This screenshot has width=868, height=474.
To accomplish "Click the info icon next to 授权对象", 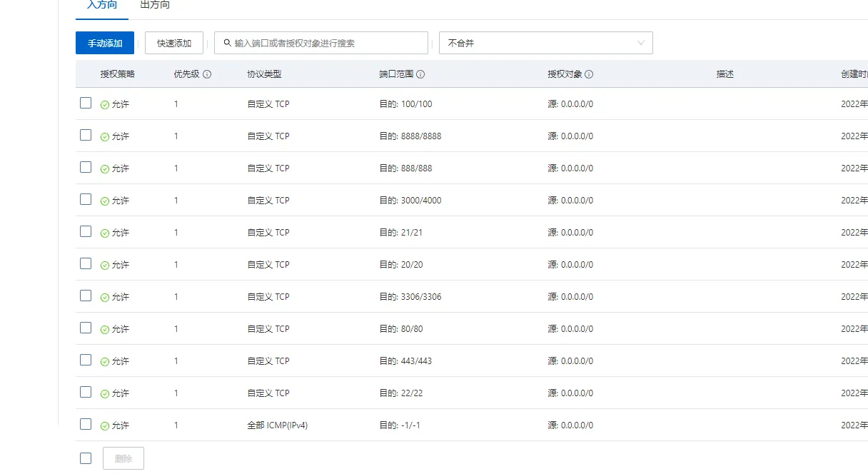I will point(589,74).
